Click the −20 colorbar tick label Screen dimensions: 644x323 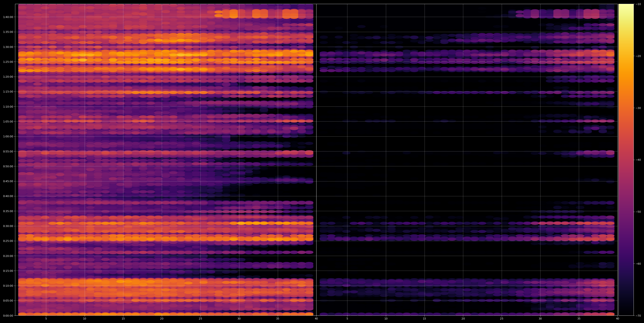[x=638, y=56]
